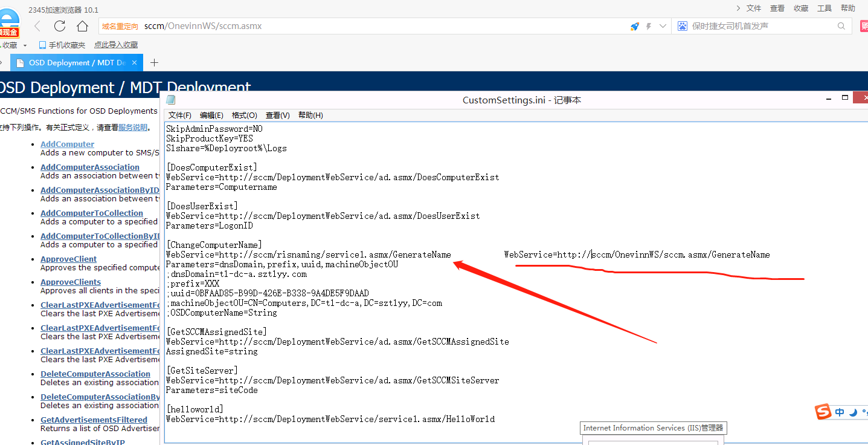Click the address bar URL sccm/OnevinnWS/sccm.asmx
Screen dimensions: 868x445
pyautogui.click(x=203, y=26)
